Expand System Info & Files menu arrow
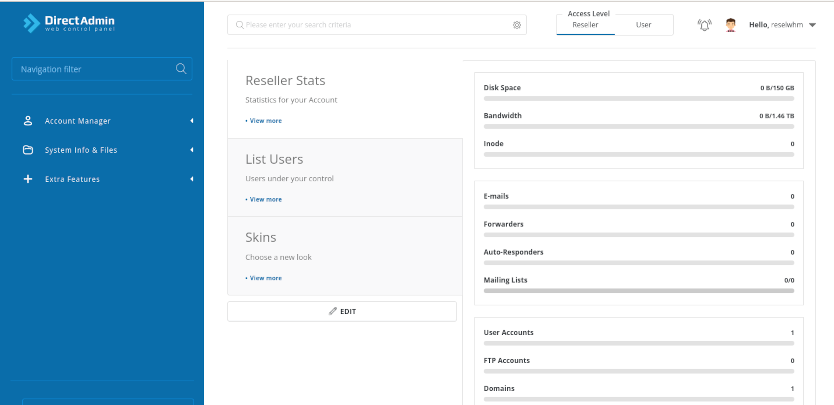 click(x=191, y=150)
